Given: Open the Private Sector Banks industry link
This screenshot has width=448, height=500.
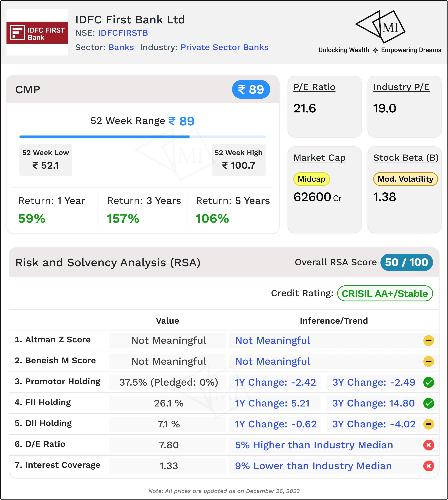Looking at the screenshot, I should (224, 47).
